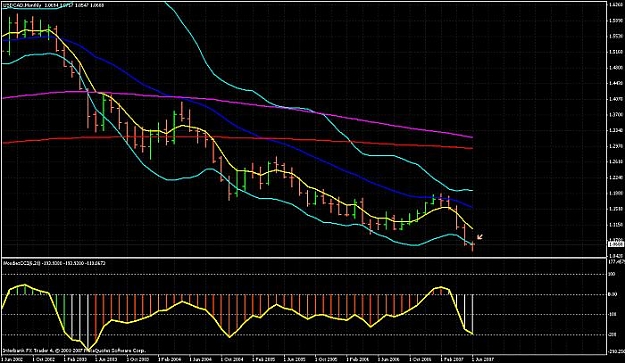Viewport: 625px width, 363px height.
Task: Click the '1 Jun 2004' date label
Action: [201, 359]
